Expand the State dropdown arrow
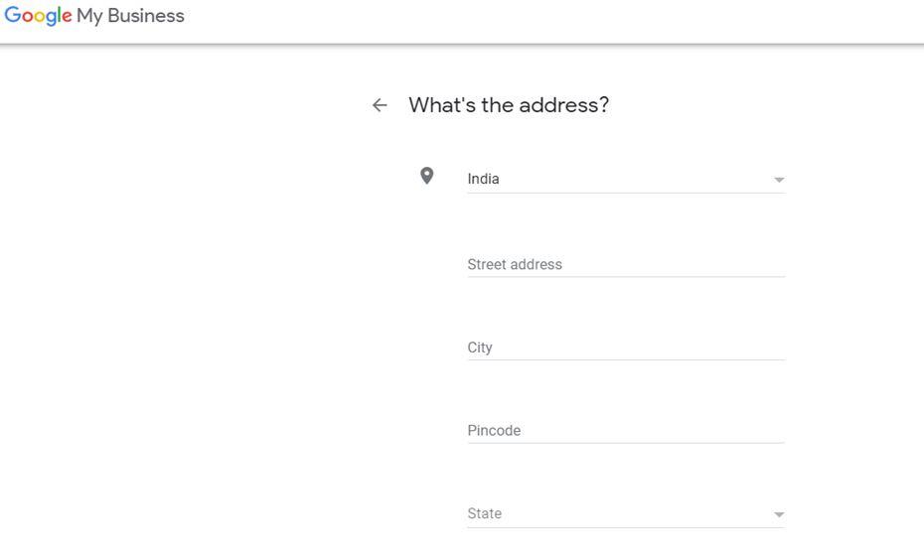Image resolution: width=924 pixels, height=560 pixels. point(779,514)
